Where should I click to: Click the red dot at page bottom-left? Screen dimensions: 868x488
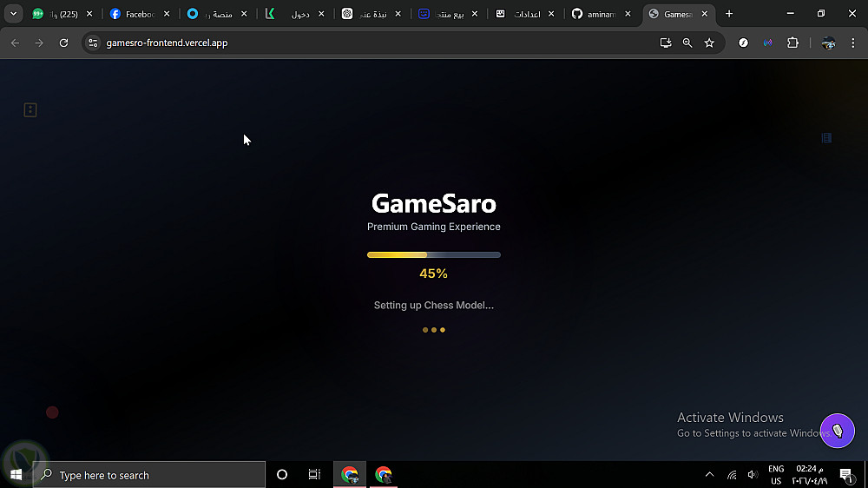pyautogui.click(x=52, y=412)
